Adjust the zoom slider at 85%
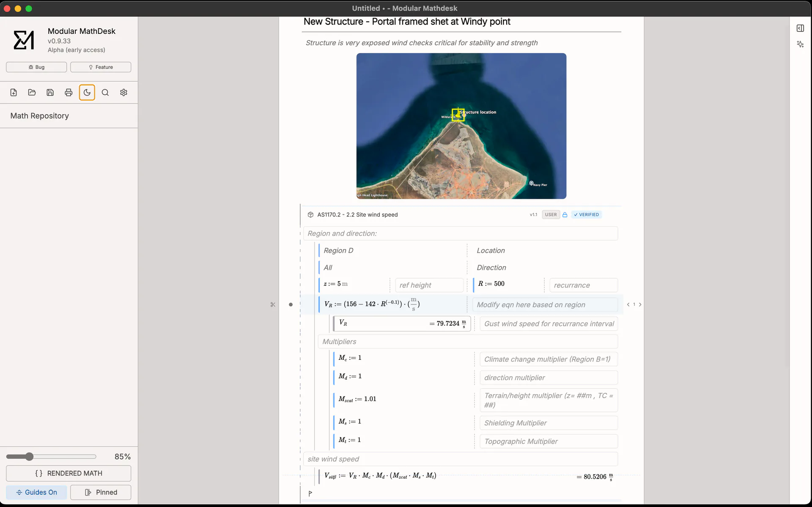This screenshot has width=812, height=507. coord(29,457)
